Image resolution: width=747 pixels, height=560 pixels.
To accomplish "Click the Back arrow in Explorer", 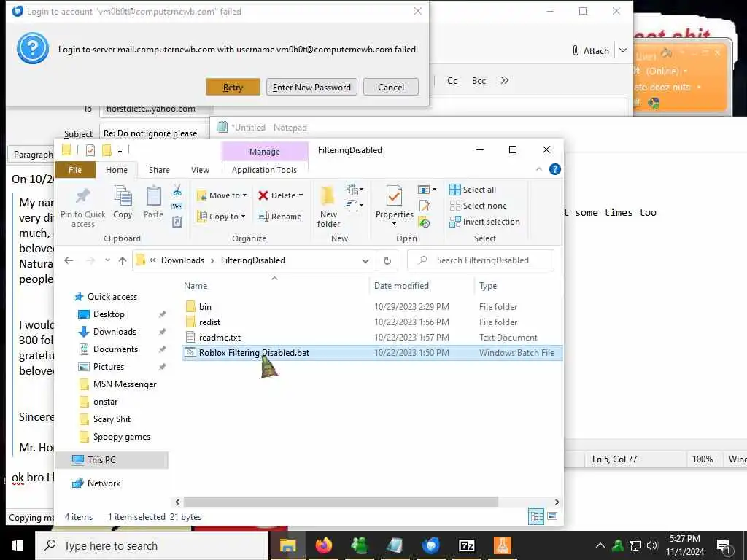I will click(69, 260).
